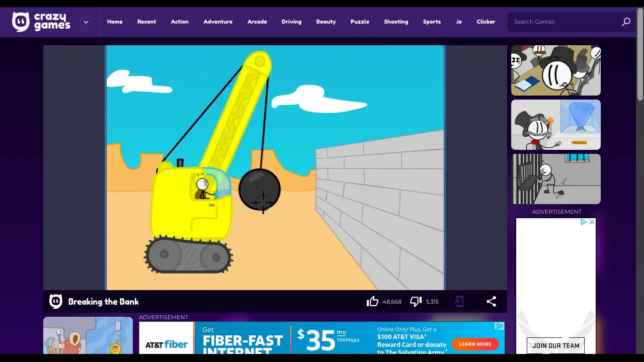Dislike the game with thumbs down
The image size is (644, 362).
pyautogui.click(x=416, y=302)
